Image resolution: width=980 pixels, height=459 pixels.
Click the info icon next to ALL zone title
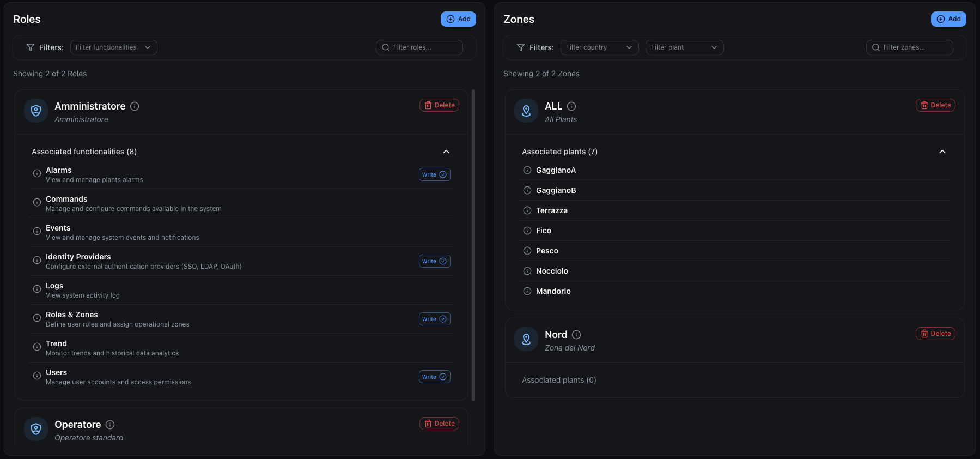pos(571,106)
